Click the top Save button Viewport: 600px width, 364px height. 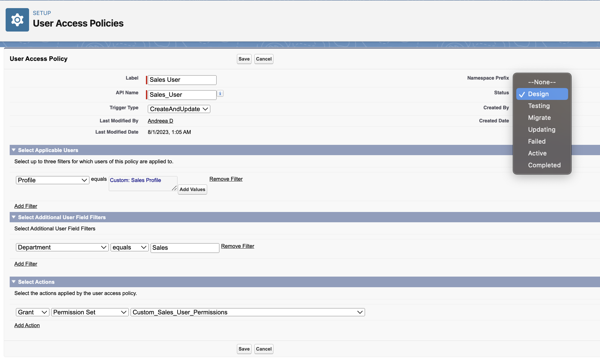point(244,59)
